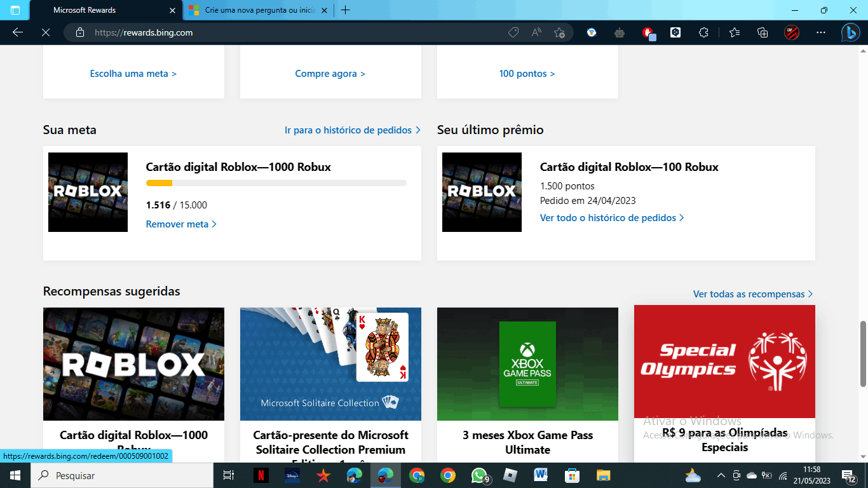Open the browser settings ellipsis menu
This screenshot has width=868, height=488.
[x=821, y=32]
